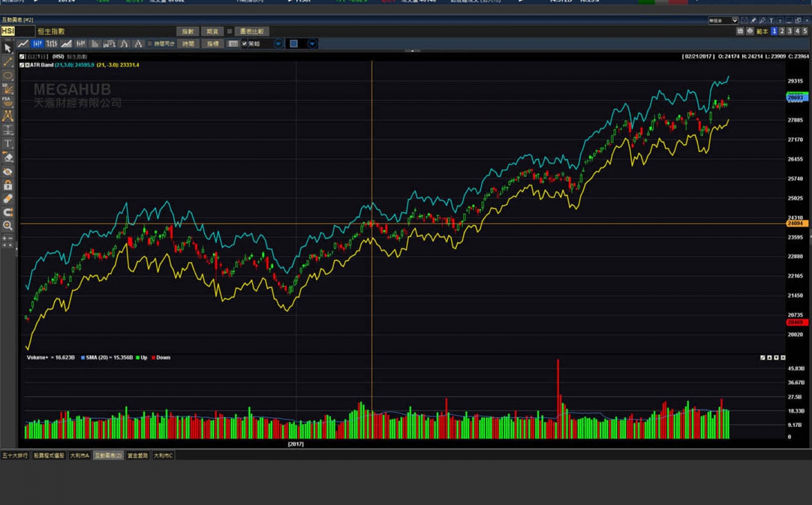Select the SR fan lines tool
This screenshot has width=812, height=505.
click(x=8, y=88)
